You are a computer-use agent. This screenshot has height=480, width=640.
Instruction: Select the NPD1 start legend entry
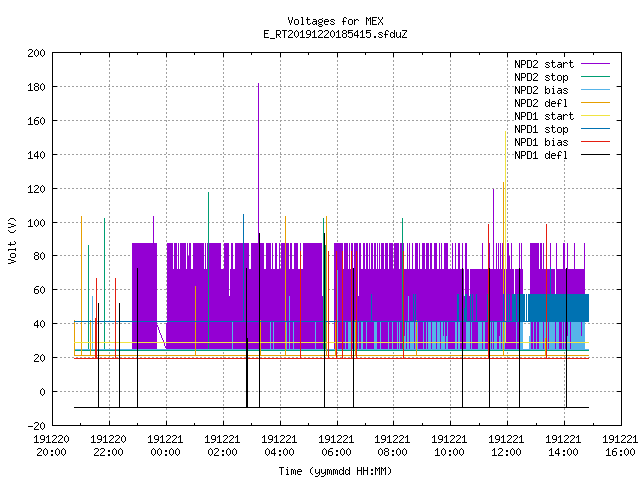tap(562, 116)
